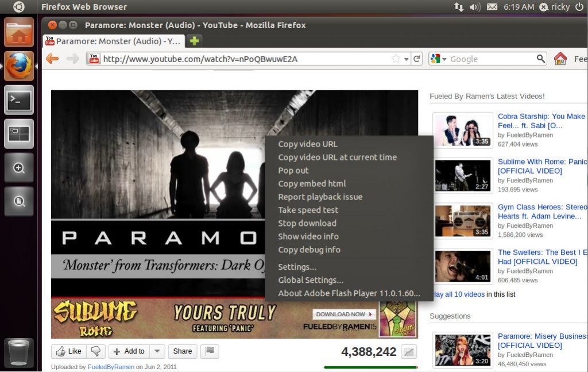Click the back navigation arrow
This screenshot has width=588, height=372.
[x=52, y=58]
